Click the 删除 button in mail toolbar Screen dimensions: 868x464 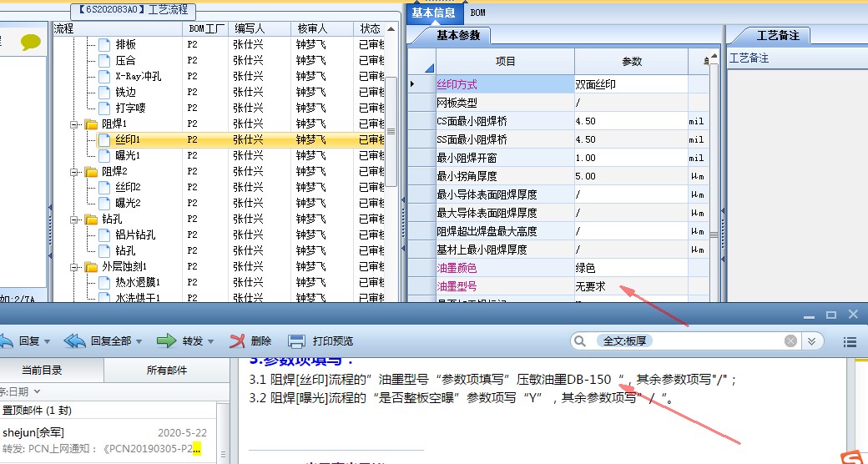click(250, 341)
